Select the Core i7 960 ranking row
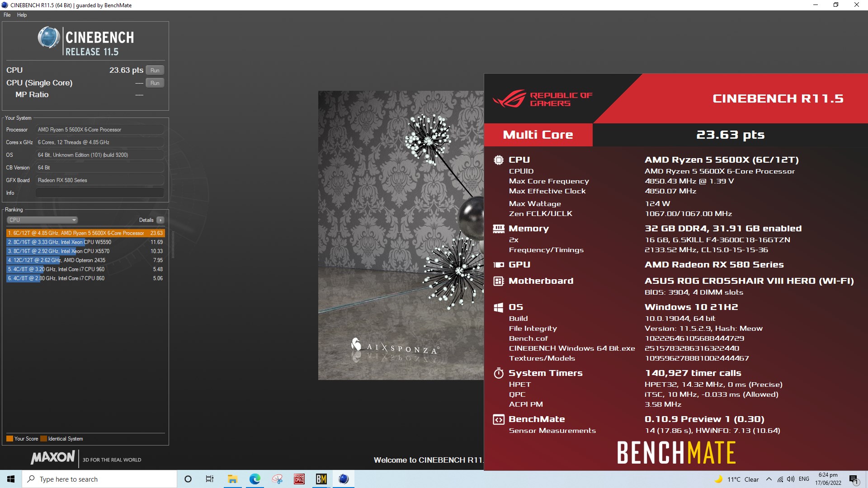Screen dimensions: 868x488 click(x=85, y=269)
